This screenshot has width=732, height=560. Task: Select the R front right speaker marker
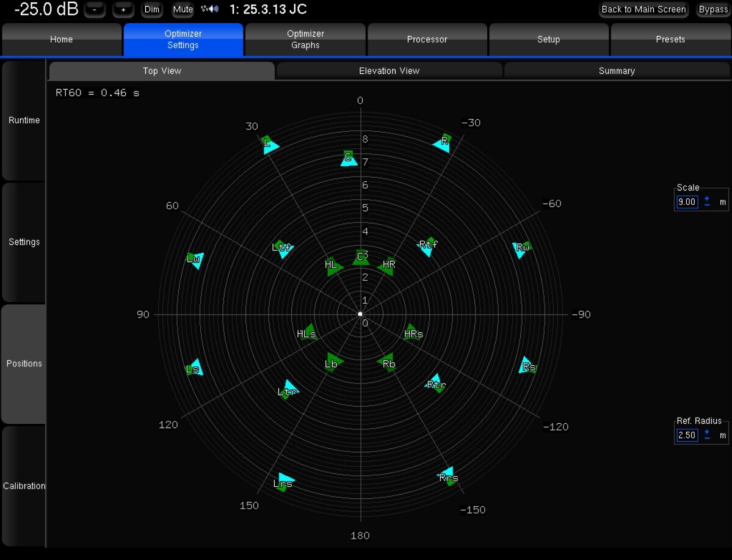443,142
